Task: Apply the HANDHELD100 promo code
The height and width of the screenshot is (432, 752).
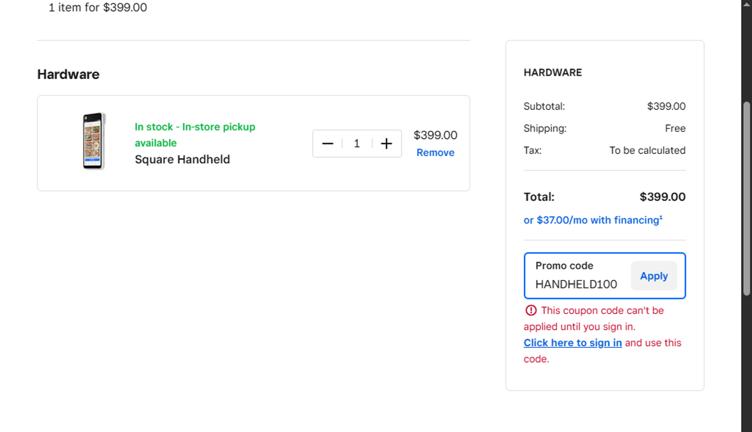Action: [x=654, y=276]
